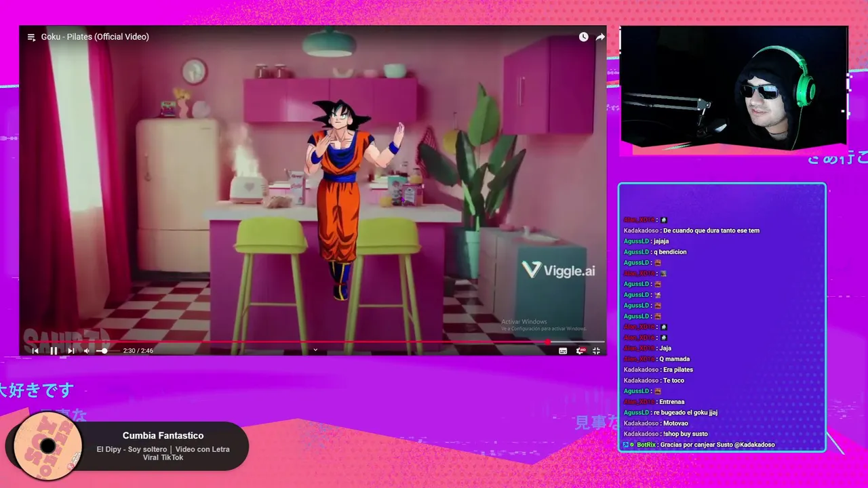Click the Viggle.ai logo in the video
Screen dimensions: 868x488
coord(558,270)
